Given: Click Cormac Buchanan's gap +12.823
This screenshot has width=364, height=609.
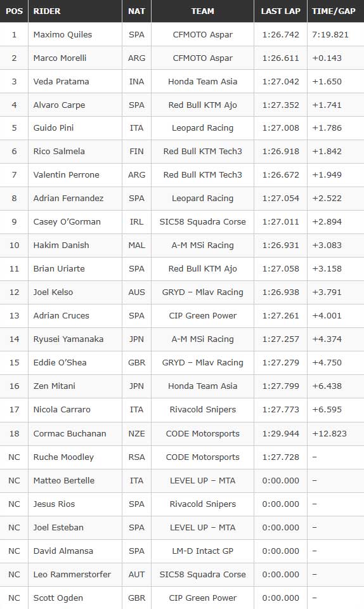Looking at the screenshot, I should (x=330, y=433).
